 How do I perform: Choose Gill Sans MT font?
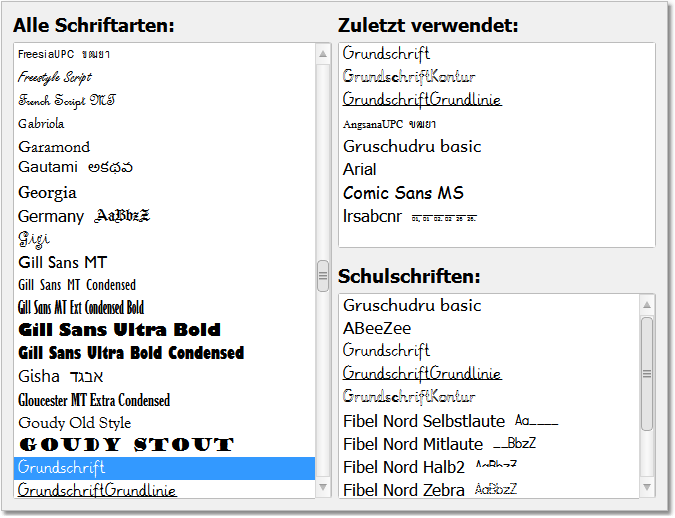[x=164, y=262]
